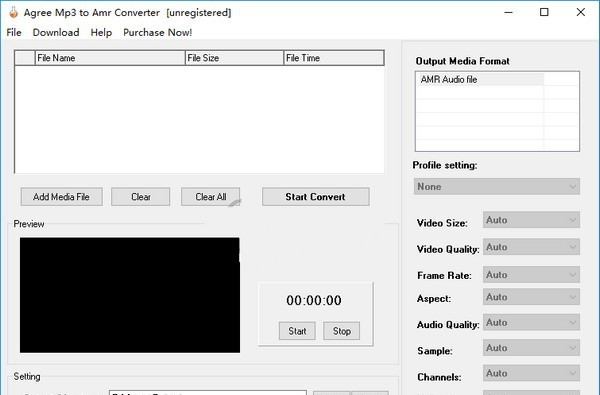Click the Agree Mp3 to Amr app icon
This screenshot has width=600, height=395.
13,13
